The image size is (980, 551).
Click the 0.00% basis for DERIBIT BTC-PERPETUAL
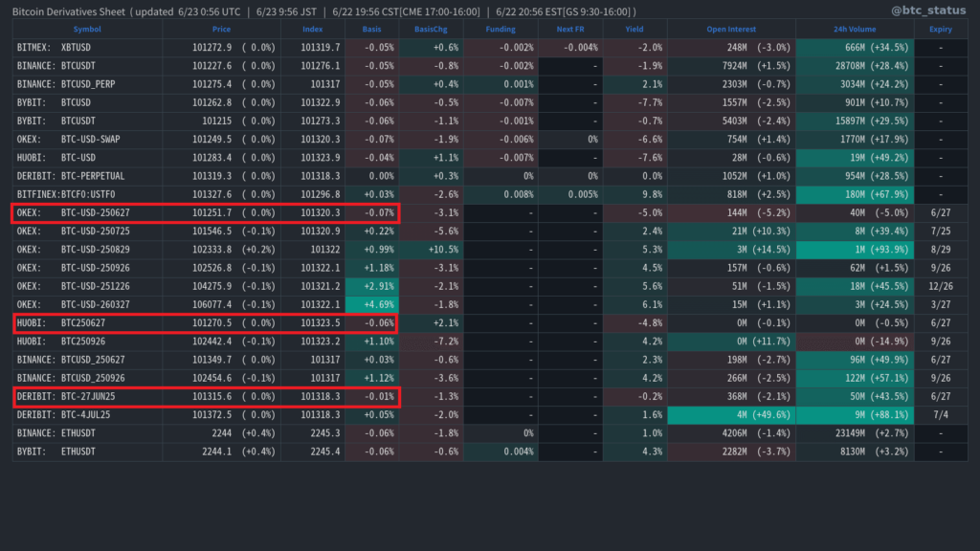tap(372, 176)
